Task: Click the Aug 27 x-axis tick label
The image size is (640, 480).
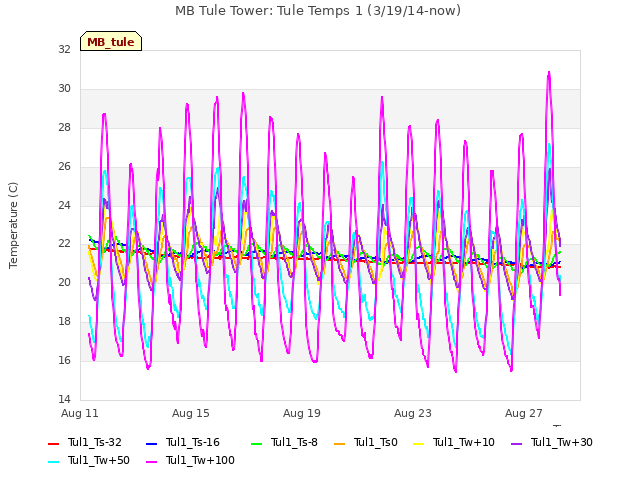Action: coord(524,413)
